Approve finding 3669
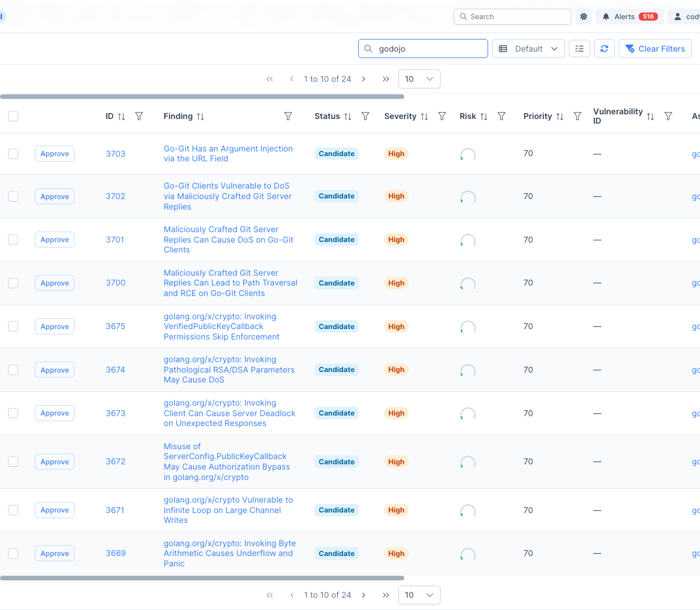Screen dimensions: 700x610 click(x=55, y=554)
